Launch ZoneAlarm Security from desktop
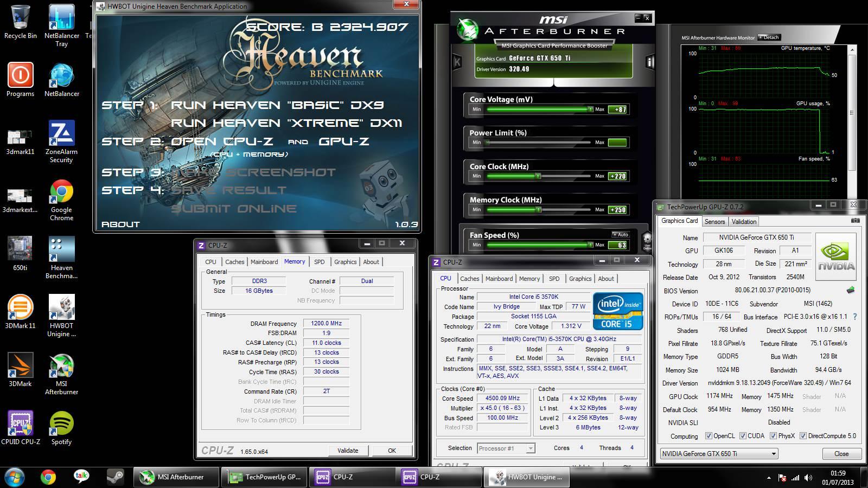 (x=61, y=142)
